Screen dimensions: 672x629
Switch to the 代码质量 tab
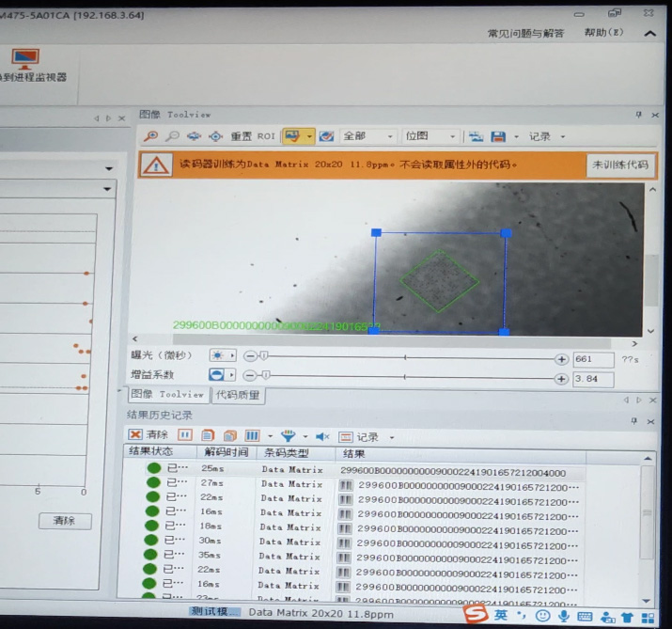coord(238,395)
